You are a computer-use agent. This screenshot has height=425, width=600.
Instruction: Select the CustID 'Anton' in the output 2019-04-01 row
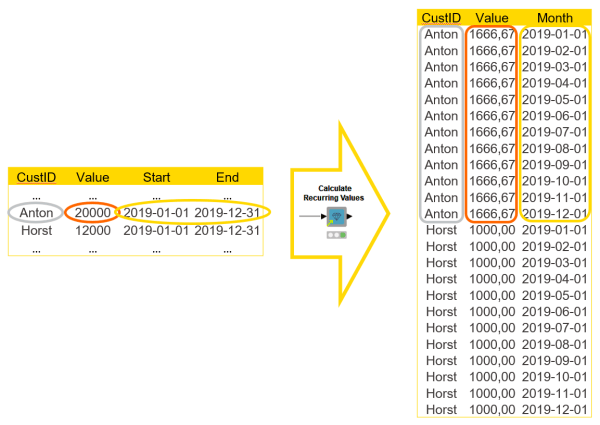(x=441, y=83)
